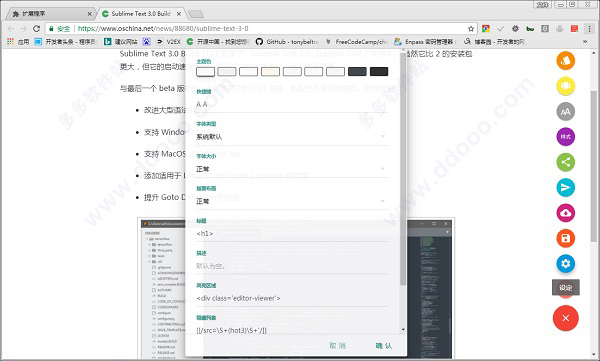Viewport: 600px width, 361px height.
Task: Click the 高亮区域 editor-viewer input field
Action: (292, 298)
